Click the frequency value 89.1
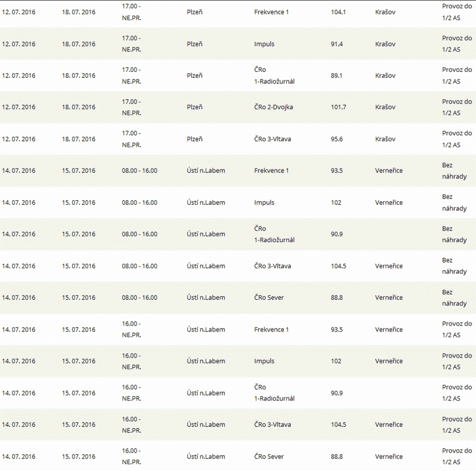Viewport: 476px width, 471px height. (336, 75)
